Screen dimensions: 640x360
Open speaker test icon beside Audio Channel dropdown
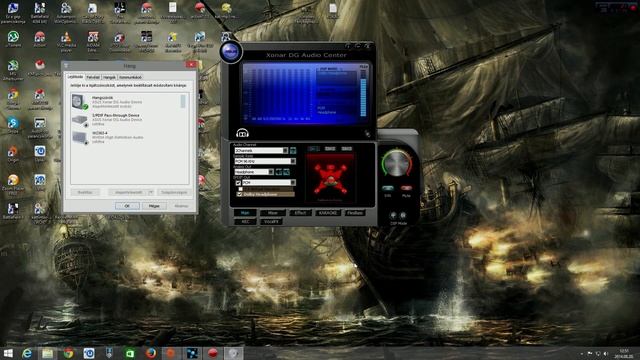tap(293, 151)
